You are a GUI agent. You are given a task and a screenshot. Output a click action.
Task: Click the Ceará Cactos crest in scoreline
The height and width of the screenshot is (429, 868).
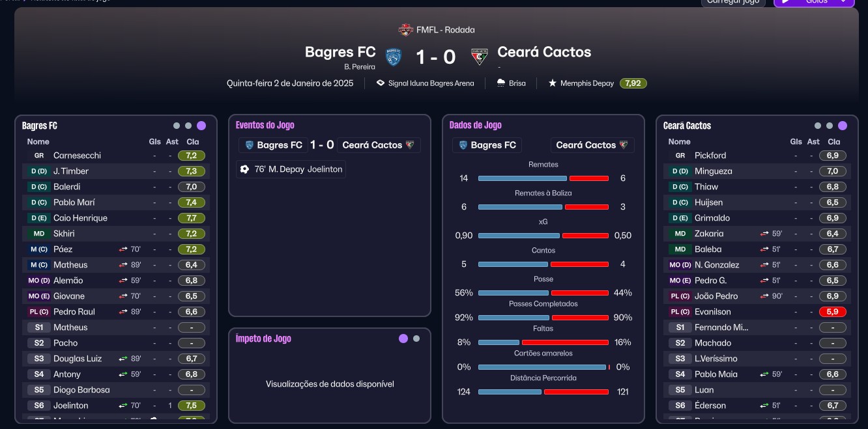(x=480, y=57)
